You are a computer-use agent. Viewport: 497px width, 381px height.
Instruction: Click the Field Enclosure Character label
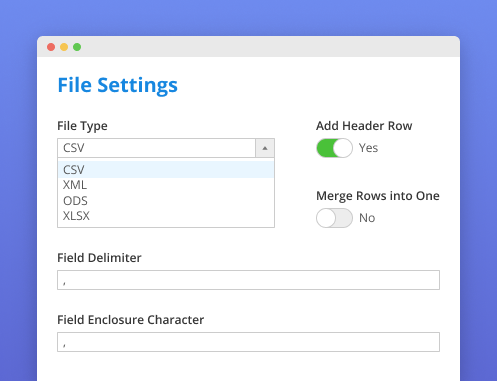click(x=131, y=320)
